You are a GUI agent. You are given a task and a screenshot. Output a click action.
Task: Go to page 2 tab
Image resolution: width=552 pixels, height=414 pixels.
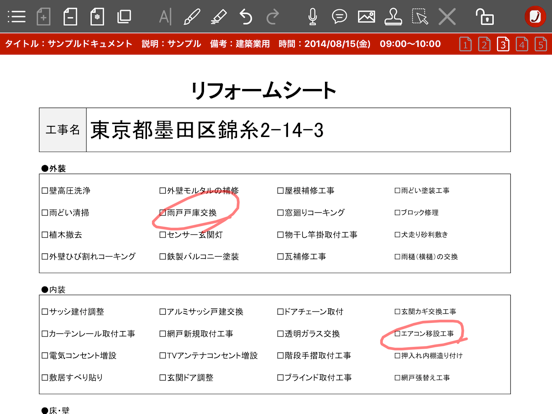484,44
